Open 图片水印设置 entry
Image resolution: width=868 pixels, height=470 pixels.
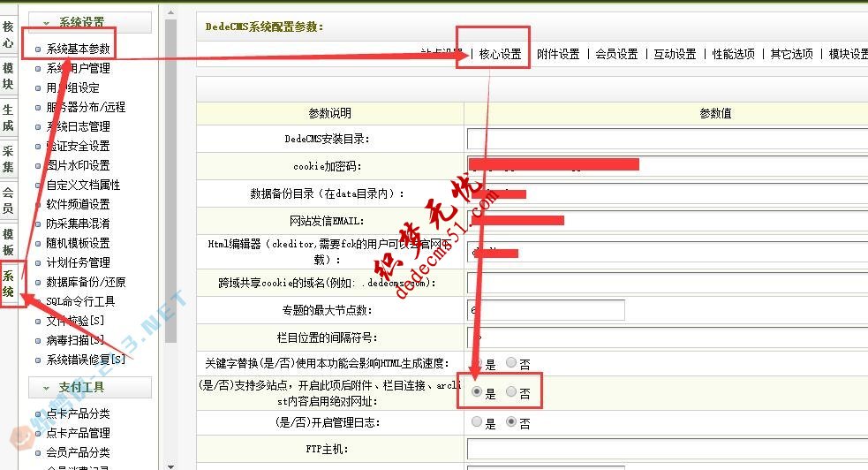click(x=78, y=165)
